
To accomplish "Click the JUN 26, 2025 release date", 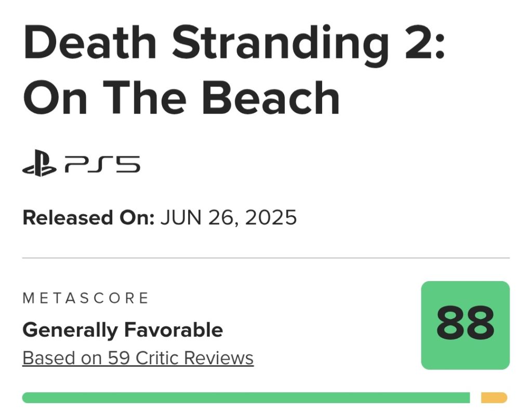I will point(229,218).
